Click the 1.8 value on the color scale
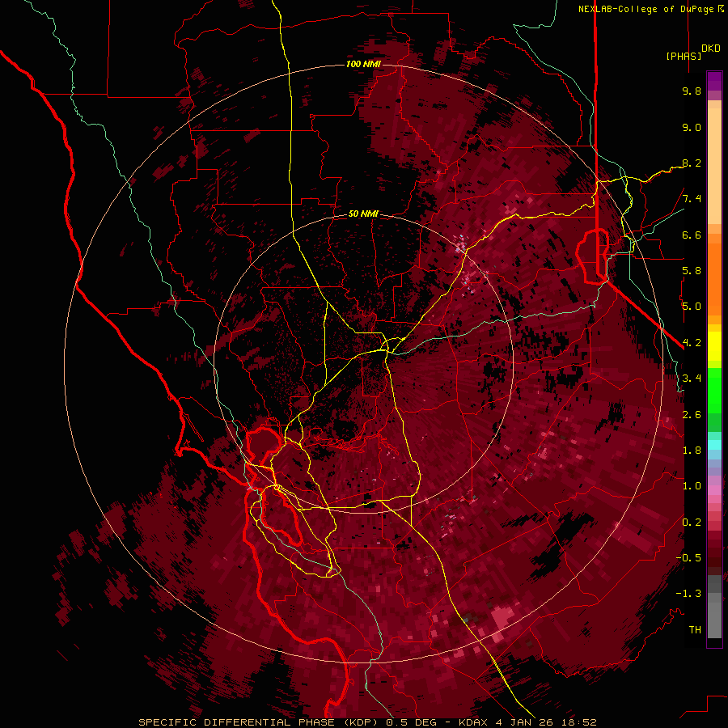The width and height of the screenshot is (728, 728). pyautogui.click(x=692, y=451)
